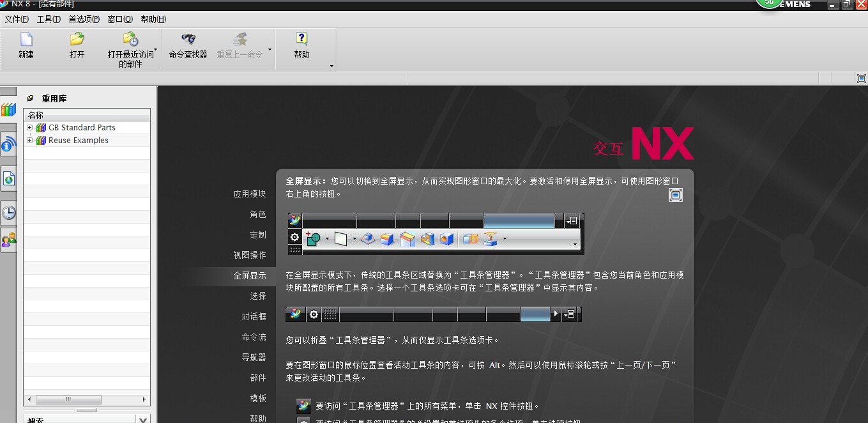Open the Roles people tab in resource bar
Viewport: 868px width, 423px height.
[x=8, y=240]
